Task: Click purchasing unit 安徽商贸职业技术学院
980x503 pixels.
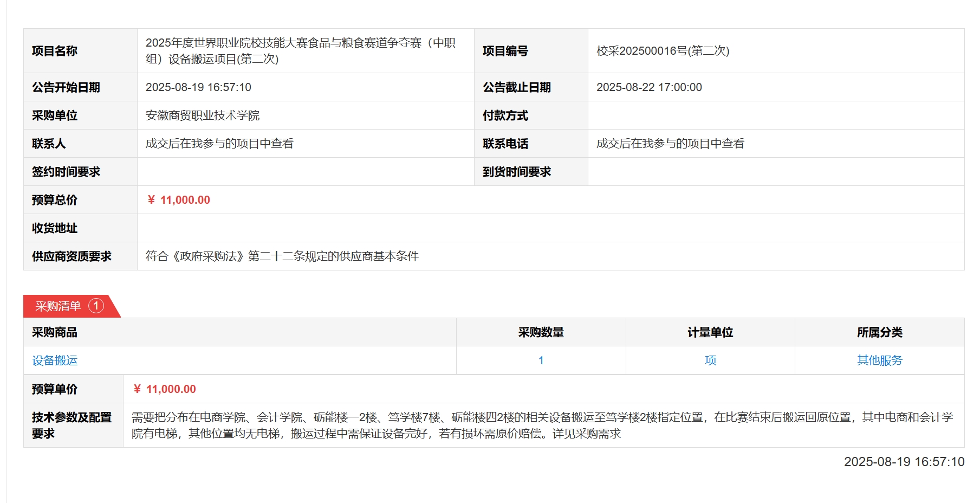Action: pos(203,115)
